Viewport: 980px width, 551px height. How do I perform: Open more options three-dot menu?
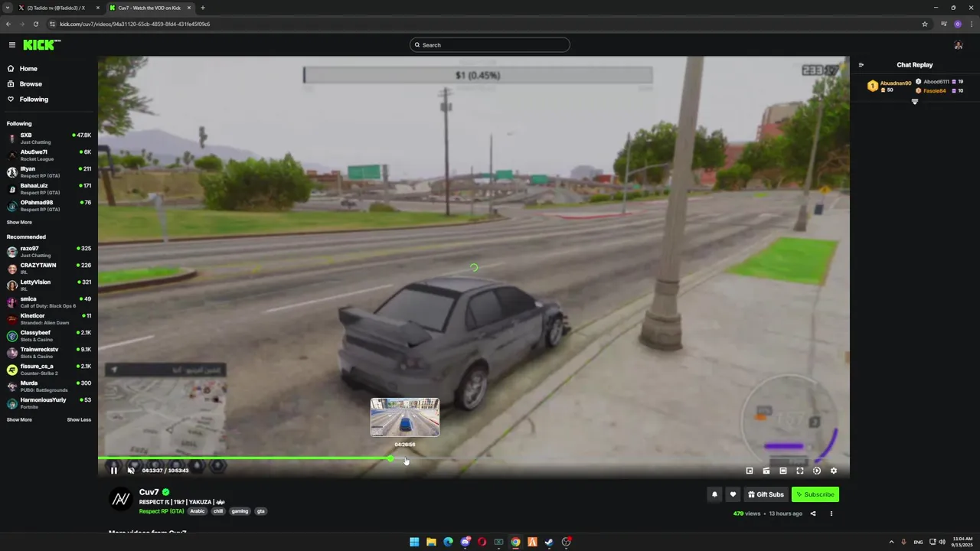click(x=831, y=514)
